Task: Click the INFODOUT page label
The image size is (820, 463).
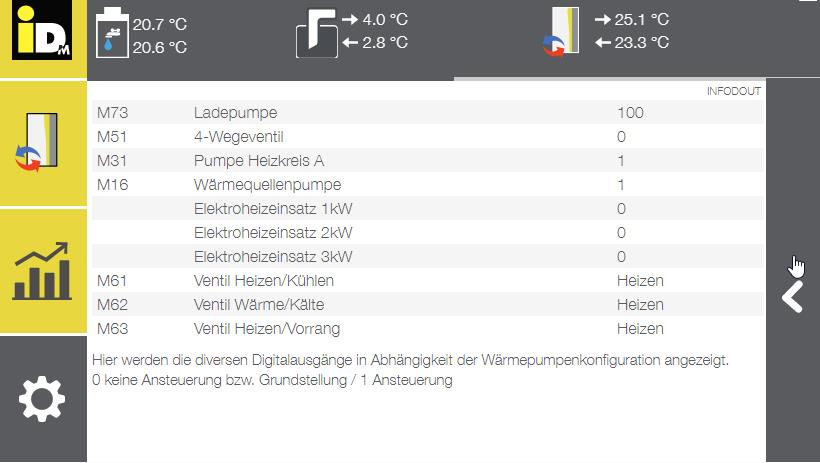Action: [734, 91]
